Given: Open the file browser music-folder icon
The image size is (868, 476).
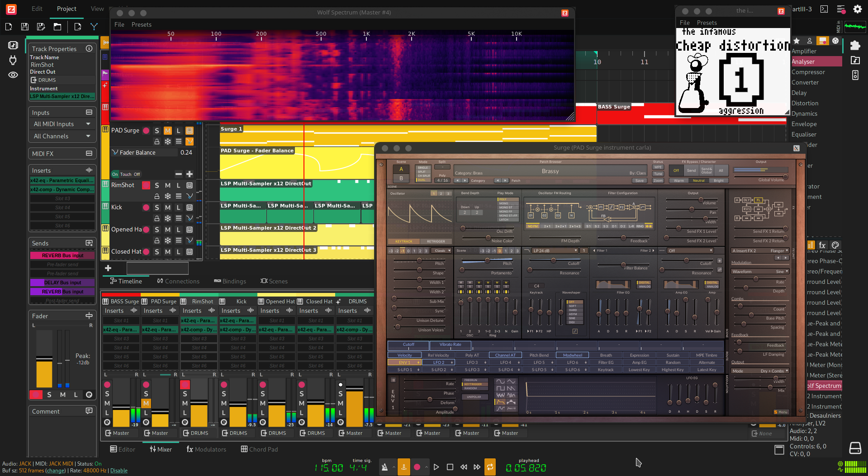Looking at the screenshot, I should click(x=855, y=60).
